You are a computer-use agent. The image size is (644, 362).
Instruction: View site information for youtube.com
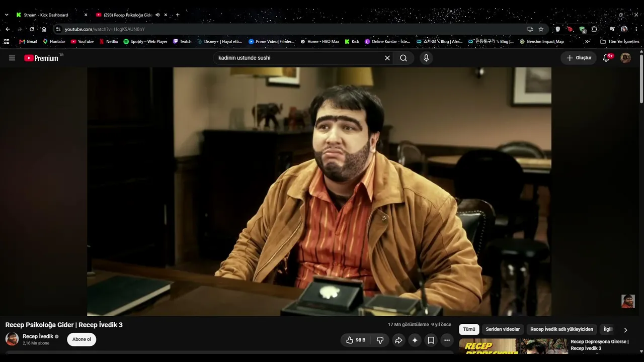coord(58,29)
